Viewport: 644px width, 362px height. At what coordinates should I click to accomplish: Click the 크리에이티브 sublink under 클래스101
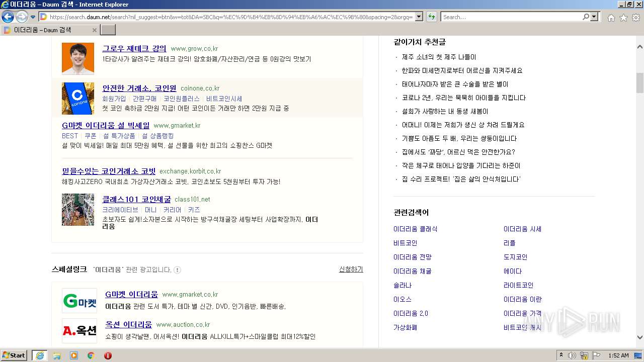[x=120, y=210]
